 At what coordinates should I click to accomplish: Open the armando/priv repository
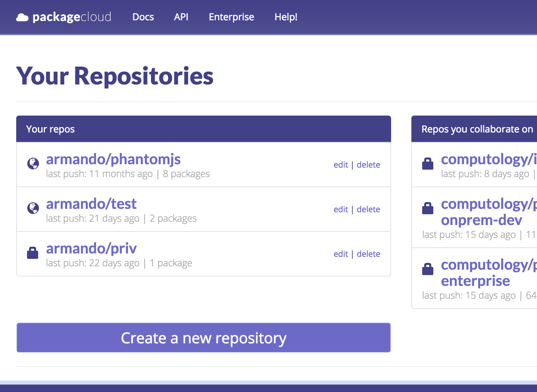(92, 248)
